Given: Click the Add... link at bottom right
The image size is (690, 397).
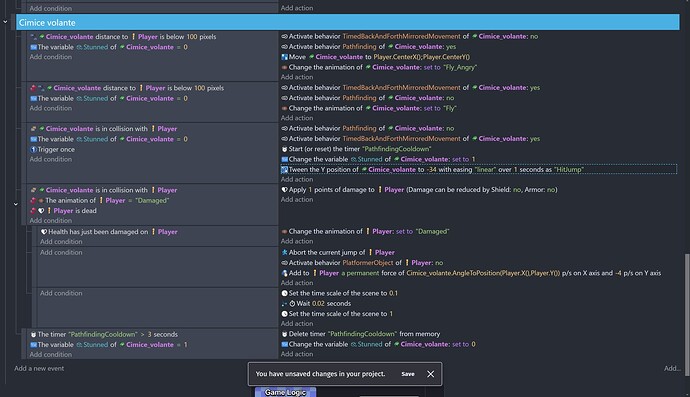Looking at the screenshot, I should click(x=672, y=368).
